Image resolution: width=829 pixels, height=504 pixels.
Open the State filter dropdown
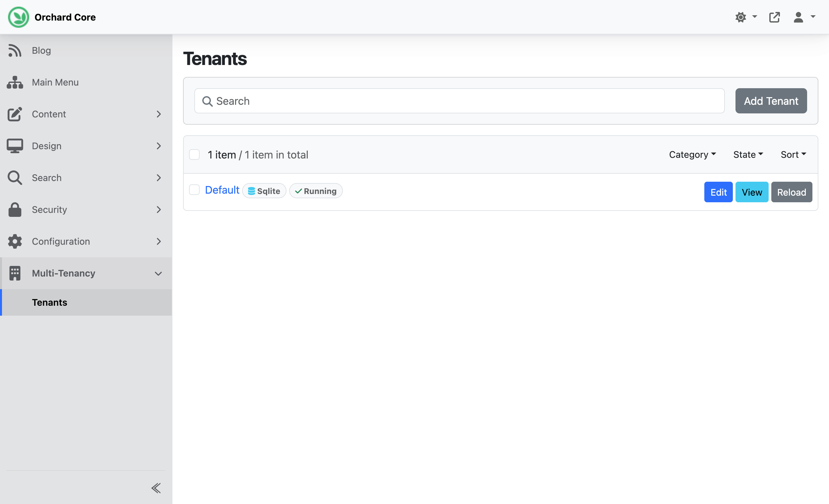coord(748,155)
